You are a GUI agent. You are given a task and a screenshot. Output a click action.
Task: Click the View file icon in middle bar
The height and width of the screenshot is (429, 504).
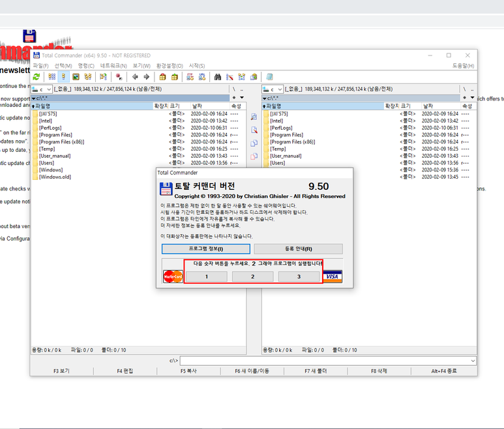coord(254,117)
